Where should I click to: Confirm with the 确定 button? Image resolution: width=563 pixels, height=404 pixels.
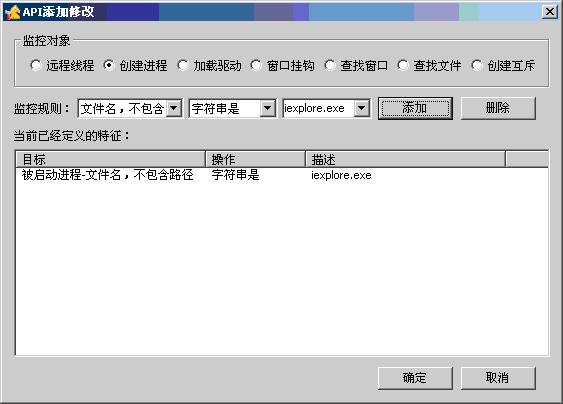415,378
